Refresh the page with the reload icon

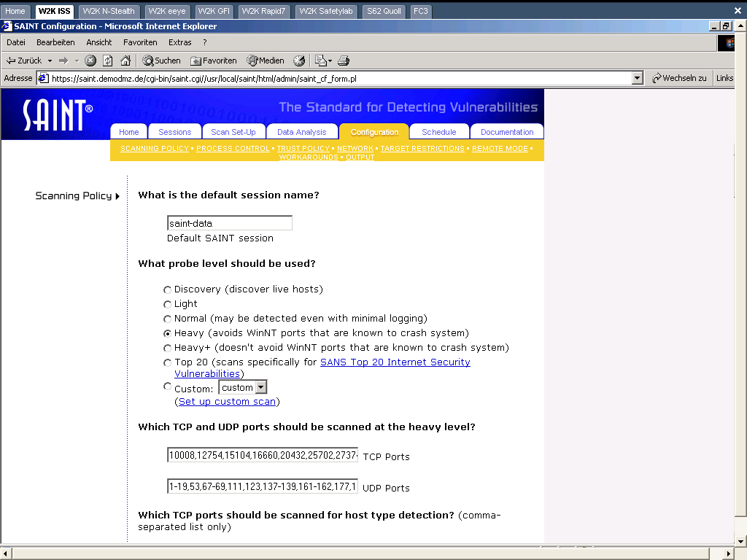click(108, 61)
